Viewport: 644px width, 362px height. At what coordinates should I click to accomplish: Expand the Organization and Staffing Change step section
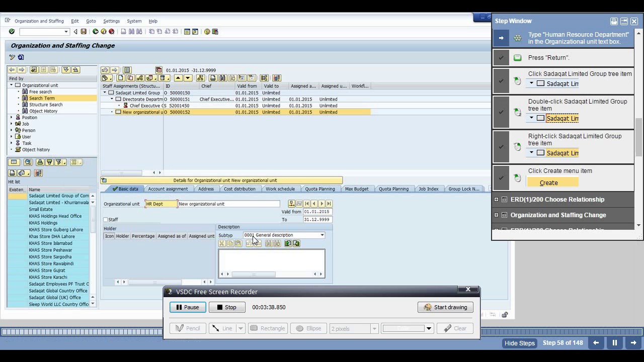(x=497, y=215)
